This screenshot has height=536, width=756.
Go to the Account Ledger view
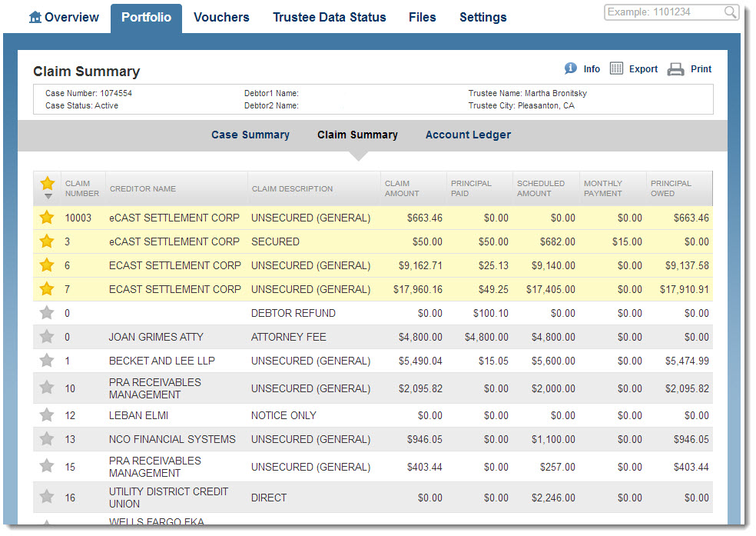pyautogui.click(x=468, y=135)
